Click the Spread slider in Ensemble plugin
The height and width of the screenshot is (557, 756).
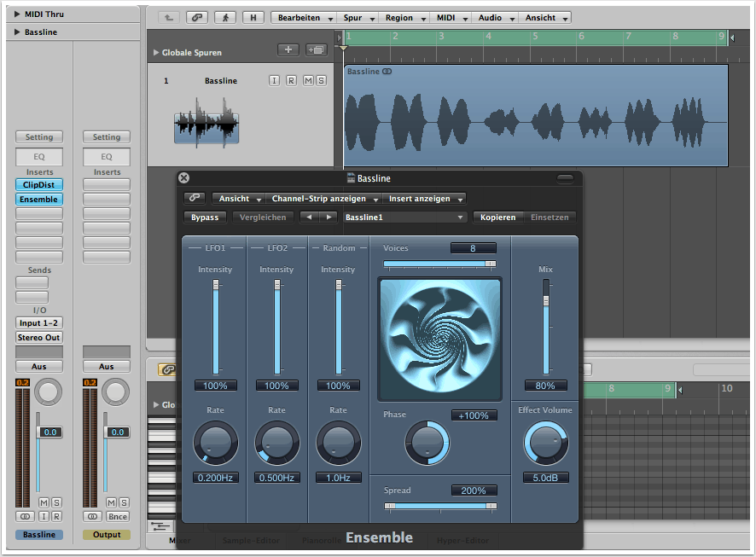(x=439, y=506)
